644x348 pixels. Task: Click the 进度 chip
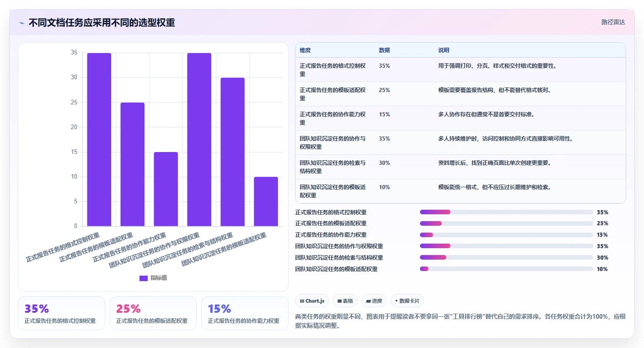click(x=374, y=301)
